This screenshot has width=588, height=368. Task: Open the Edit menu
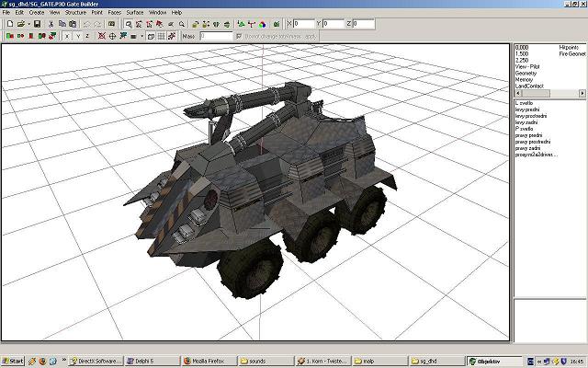point(19,12)
